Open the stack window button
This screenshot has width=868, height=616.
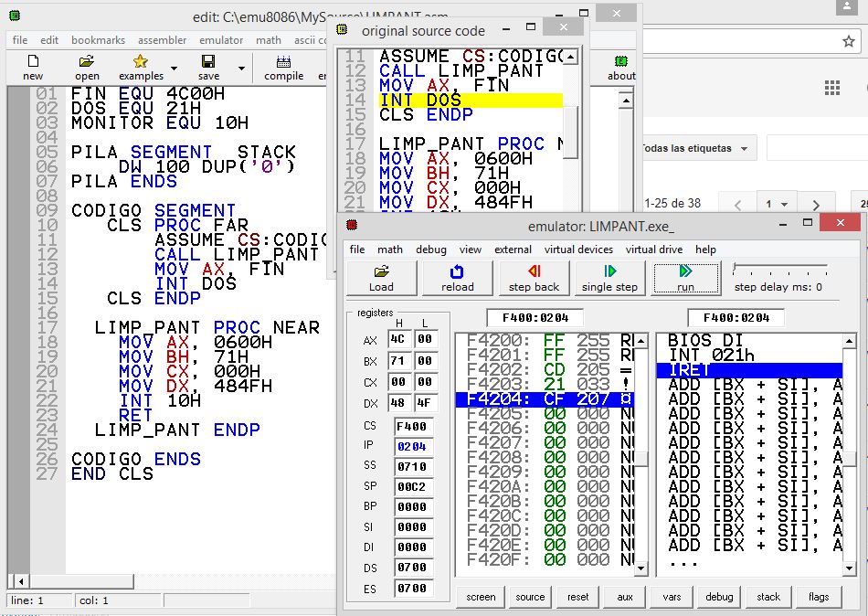768,597
